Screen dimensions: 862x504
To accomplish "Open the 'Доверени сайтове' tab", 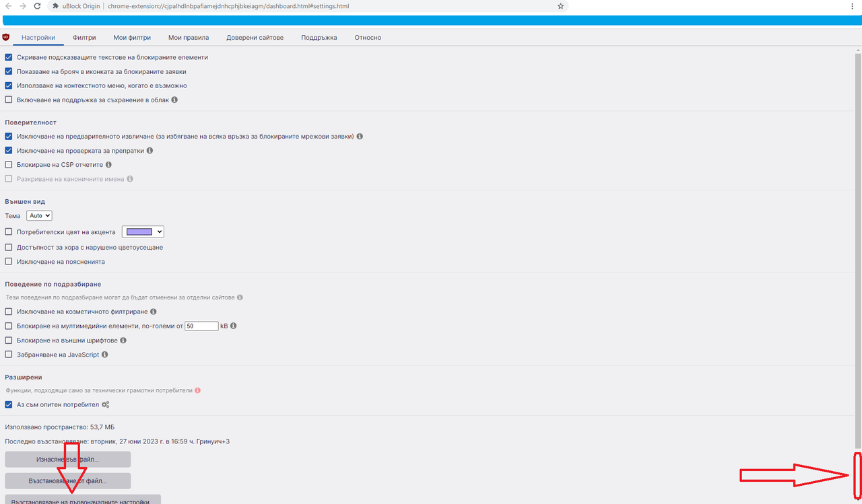I will pyautogui.click(x=255, y=37).
